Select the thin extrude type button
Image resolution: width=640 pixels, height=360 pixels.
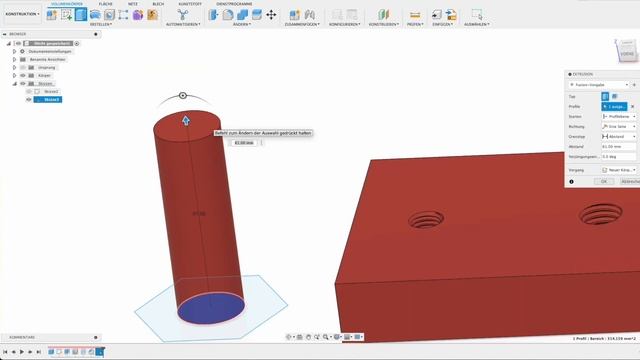tap(614, 96)
